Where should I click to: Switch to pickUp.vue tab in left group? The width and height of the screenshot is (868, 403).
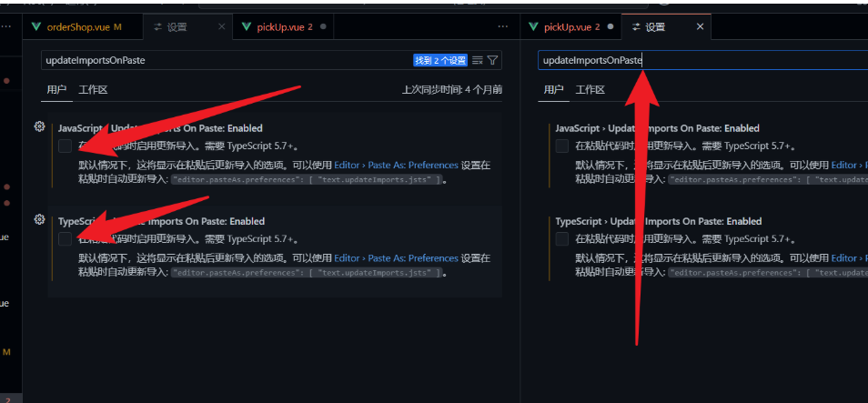click(x=284, y=26)
